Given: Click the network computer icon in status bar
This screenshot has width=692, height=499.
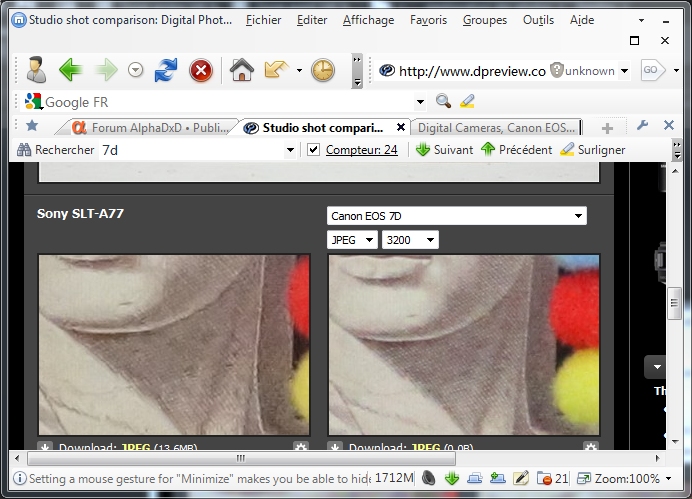Looking at the screenshot, I should click(x=475, y=478).
